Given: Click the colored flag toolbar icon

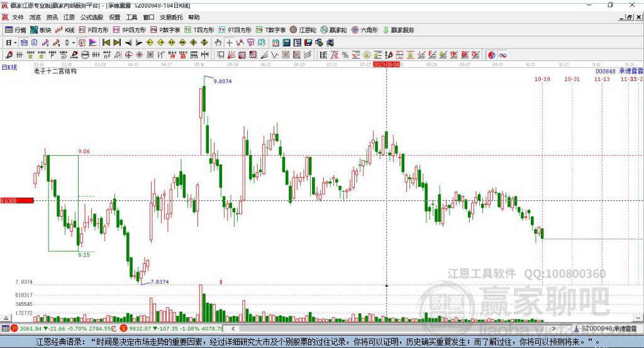Looking at the screenshot, I should point(93,43).
